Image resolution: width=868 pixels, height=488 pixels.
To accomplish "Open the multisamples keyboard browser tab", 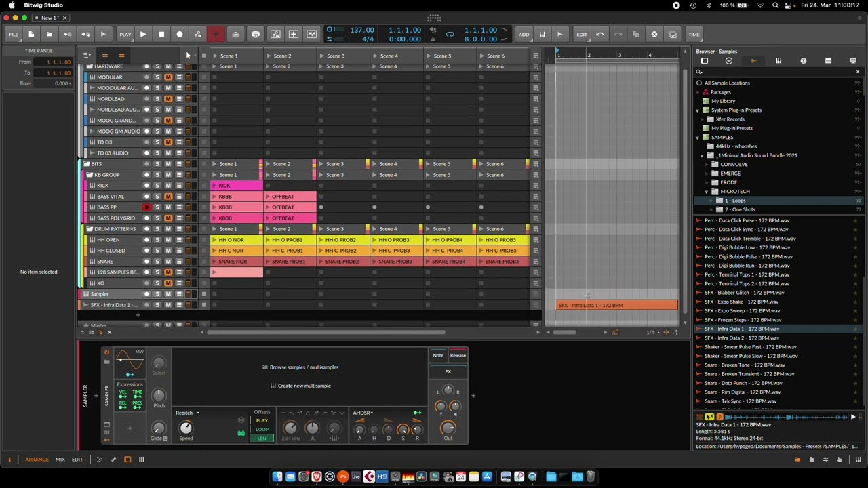I will click(778, 61).
